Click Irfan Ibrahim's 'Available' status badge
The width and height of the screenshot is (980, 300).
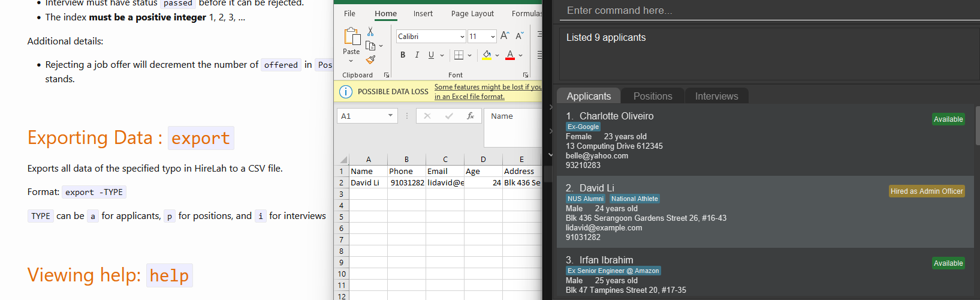tap(948, 263)
